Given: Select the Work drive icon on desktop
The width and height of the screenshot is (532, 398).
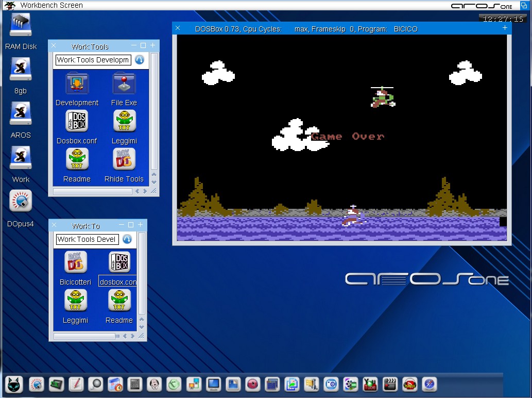Looking at the screenshot, I should pos(21,158).
